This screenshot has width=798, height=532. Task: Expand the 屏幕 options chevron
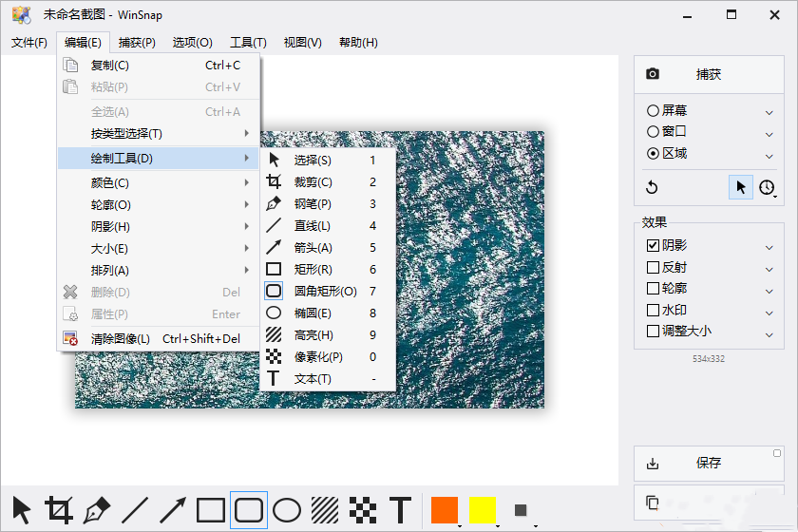point(769,112)
